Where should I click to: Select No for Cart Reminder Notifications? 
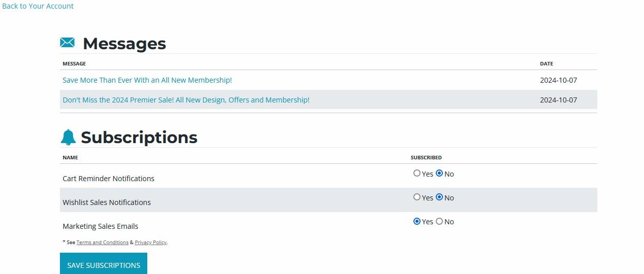coord(439,174)
